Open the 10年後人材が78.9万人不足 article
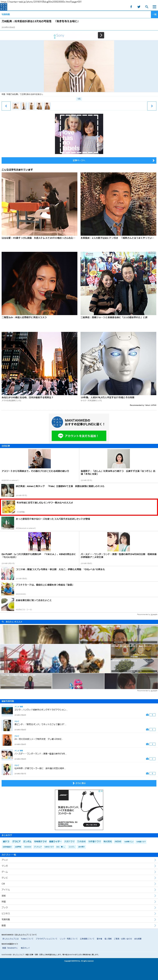This screenshot has height=980, width=158. [118, 366]
